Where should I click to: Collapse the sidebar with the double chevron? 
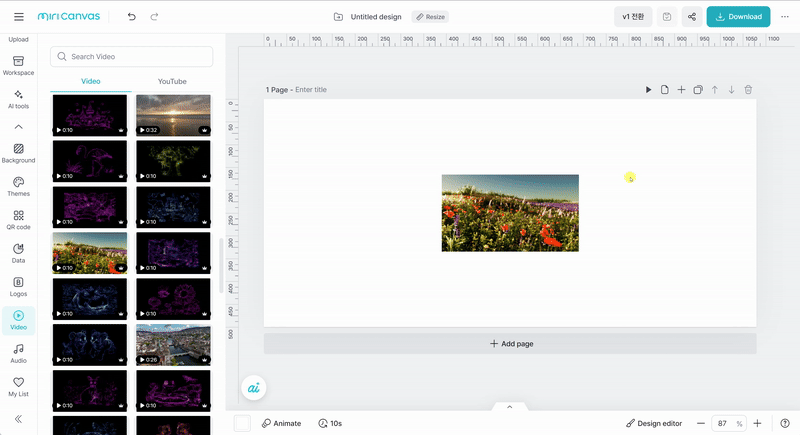click(18, 419)
